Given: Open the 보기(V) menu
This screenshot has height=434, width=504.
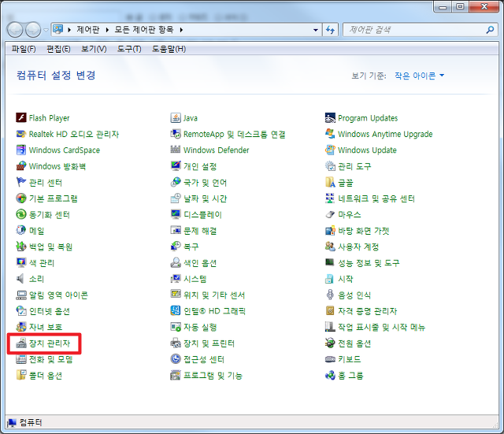Looking at the screenshot, I should (x=94, y=49).
